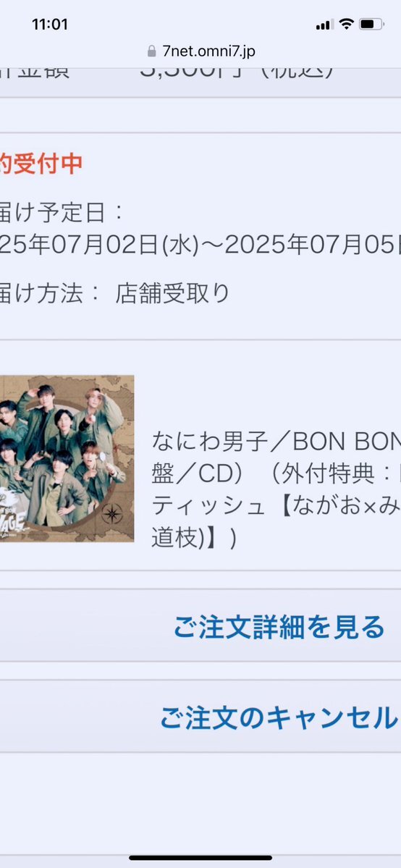
Task: Tap the padlock icon beside the URL
Action: click(x=152, y=51)
